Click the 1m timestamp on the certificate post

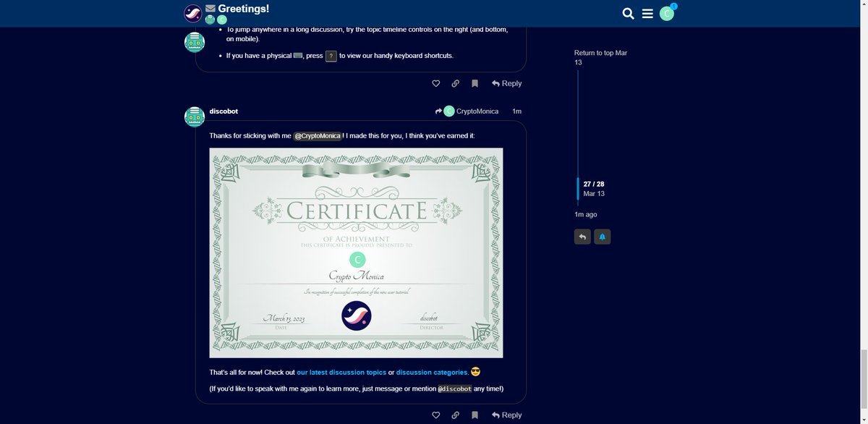pyautogui.click(x=516, y=111)
